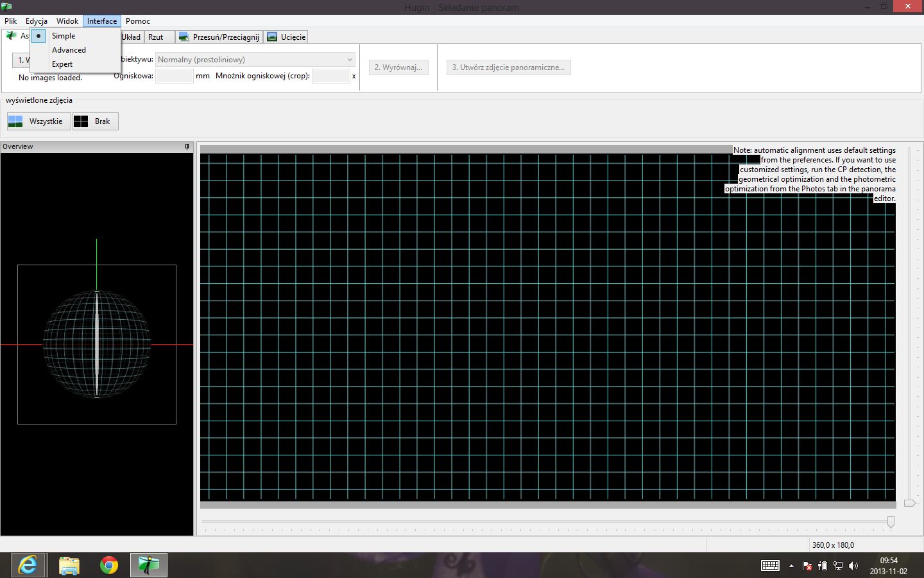Open File Explorer from the taskbar
924x578 pixels.
coord(69,565)
